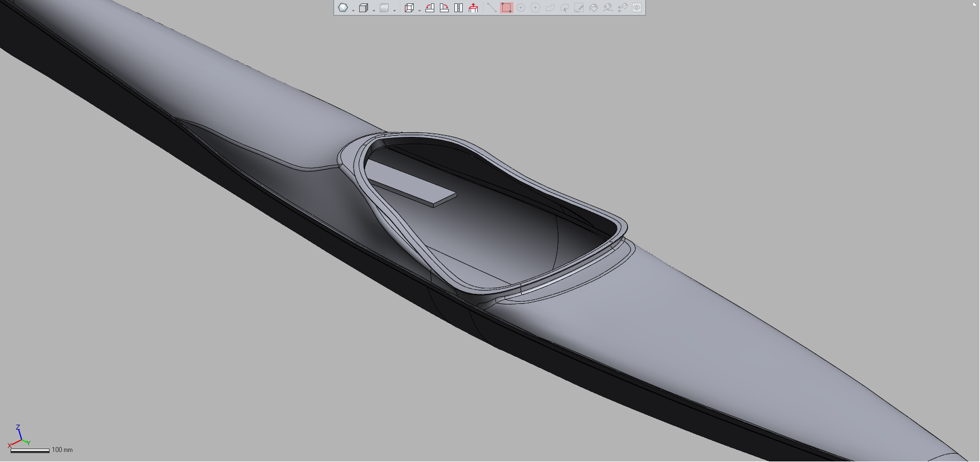Click the Flood (paint bucket) selection tool
Image resolution: width=980 pixels, height=462 pixels.
(593, 8)
